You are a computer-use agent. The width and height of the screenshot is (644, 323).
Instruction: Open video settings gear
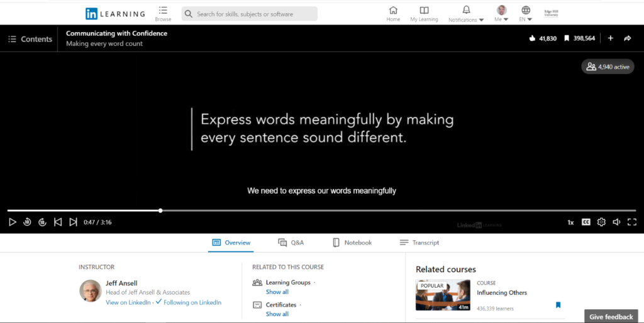(x=601, y=222)
